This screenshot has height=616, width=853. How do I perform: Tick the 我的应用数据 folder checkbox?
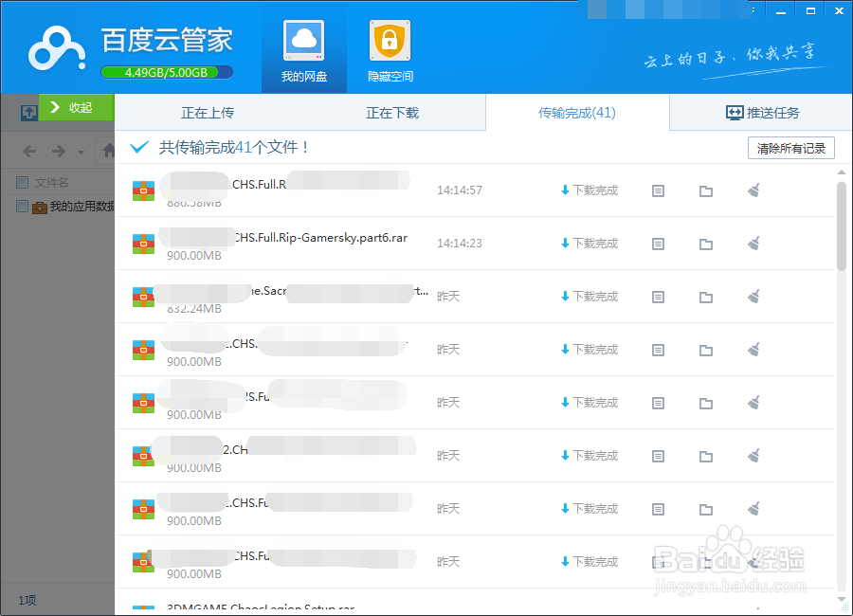pyautogui.click(x=23, y=207)
